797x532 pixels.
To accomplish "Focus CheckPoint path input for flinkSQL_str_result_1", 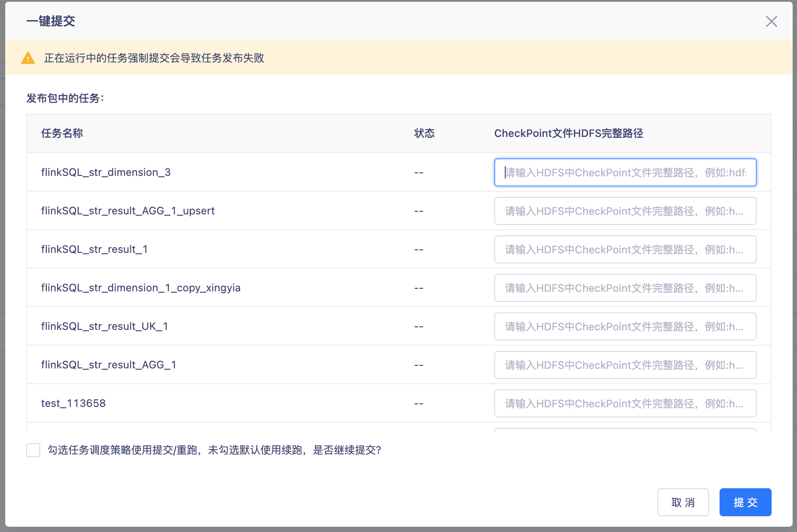I will (x=625, y=249).
